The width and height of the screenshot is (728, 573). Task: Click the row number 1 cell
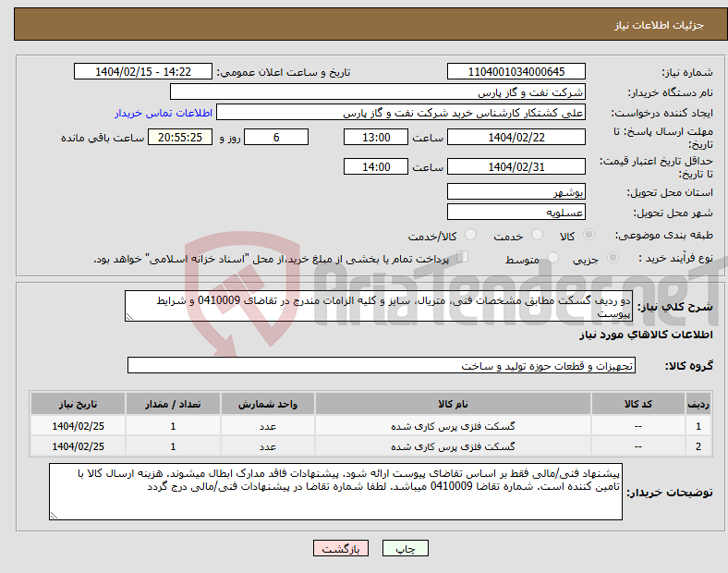pos(698,426)
